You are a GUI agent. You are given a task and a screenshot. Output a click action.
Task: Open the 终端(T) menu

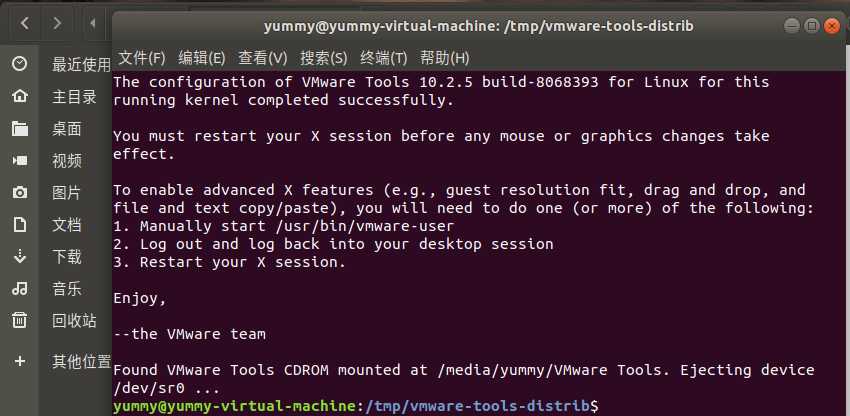pyautogui.click(x=383, y=57)
